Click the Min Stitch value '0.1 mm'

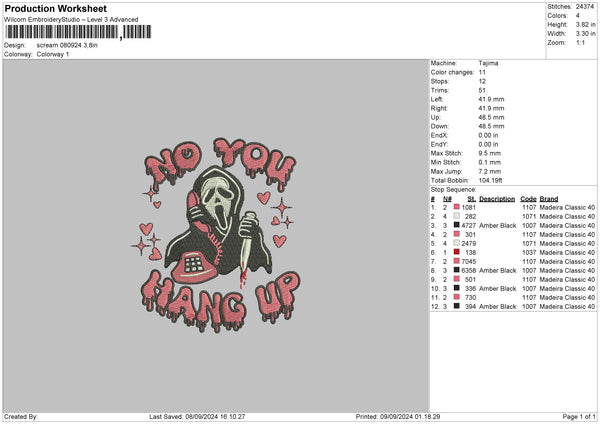pyautogui.click(x=490, y=162)
